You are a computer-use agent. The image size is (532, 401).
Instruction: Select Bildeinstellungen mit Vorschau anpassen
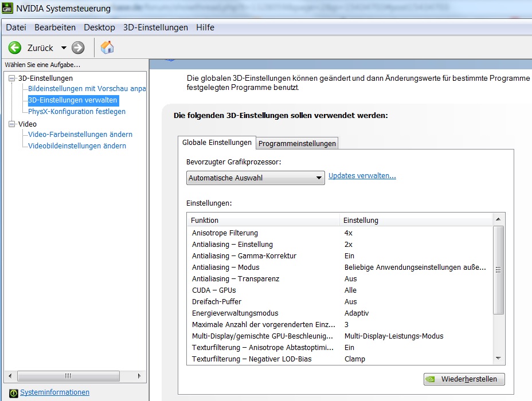[87, 88]
